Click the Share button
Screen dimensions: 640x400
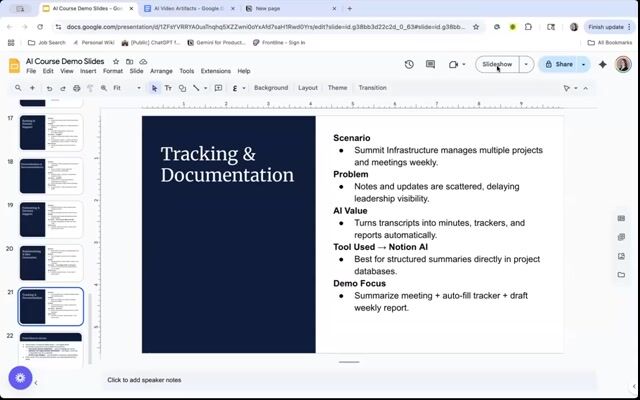pos(558,64)
